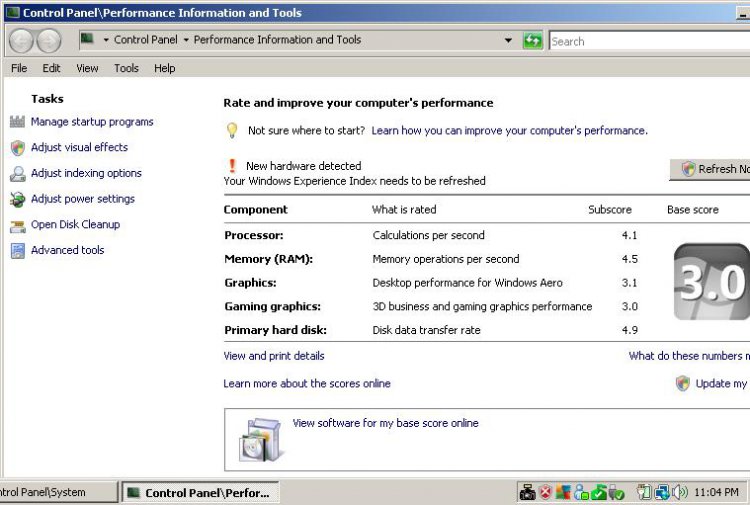Click the Manage startup programs icon
This screenshot has width=750, height=505.
(17, 122)
